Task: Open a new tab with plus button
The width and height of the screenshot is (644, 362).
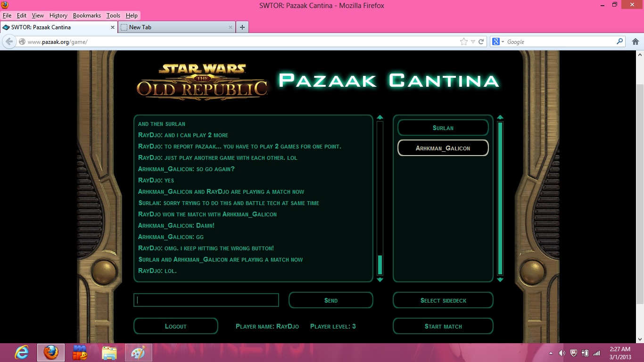Action: coord(242,27)
